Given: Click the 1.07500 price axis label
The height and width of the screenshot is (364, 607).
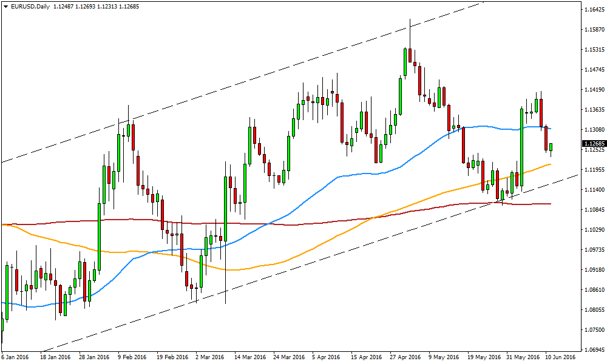Looking at the screenshot, I should tap(594, 330).
